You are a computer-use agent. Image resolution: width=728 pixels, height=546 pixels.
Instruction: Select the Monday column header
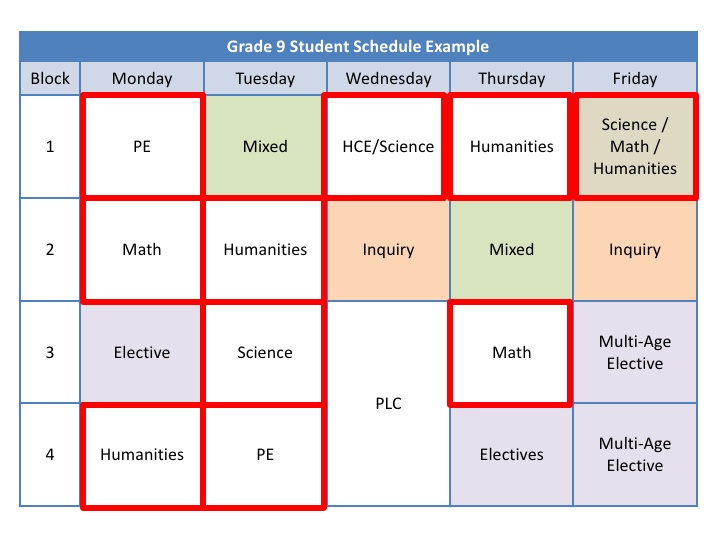(x=142, y=78)
